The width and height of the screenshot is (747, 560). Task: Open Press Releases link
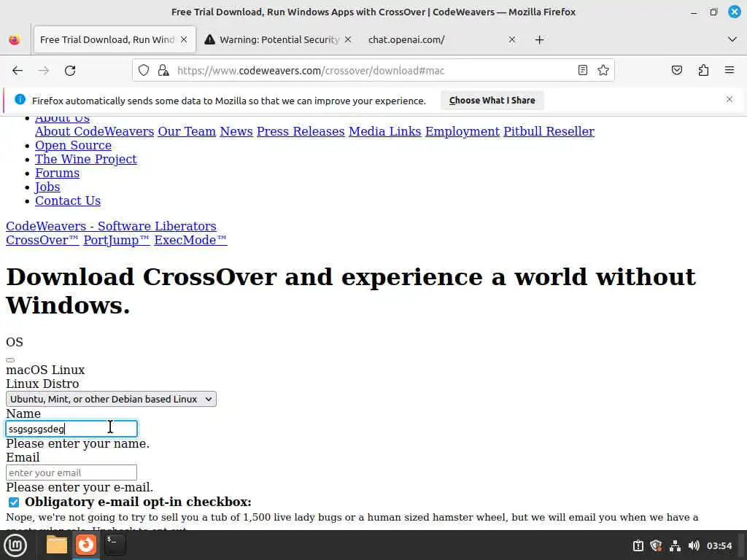coord(301,131)
